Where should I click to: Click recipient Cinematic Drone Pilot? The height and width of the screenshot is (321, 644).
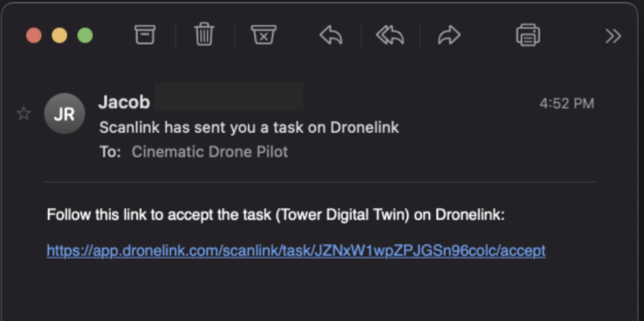[210, 152]
